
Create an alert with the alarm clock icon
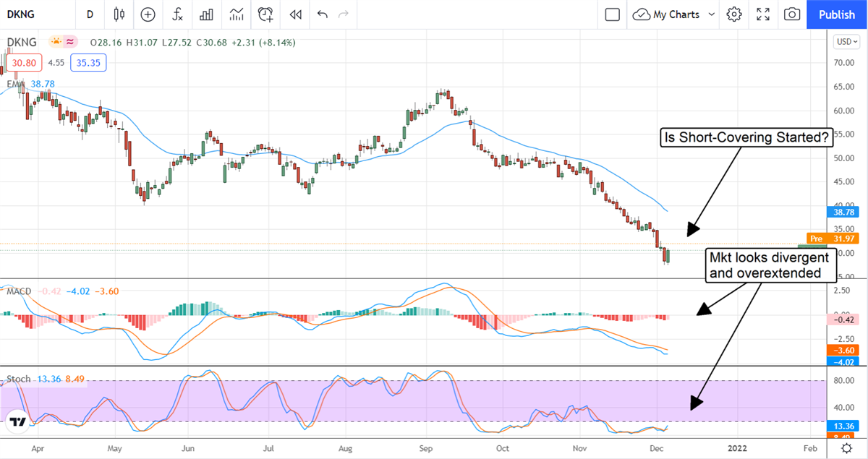[x=265, y=14]
